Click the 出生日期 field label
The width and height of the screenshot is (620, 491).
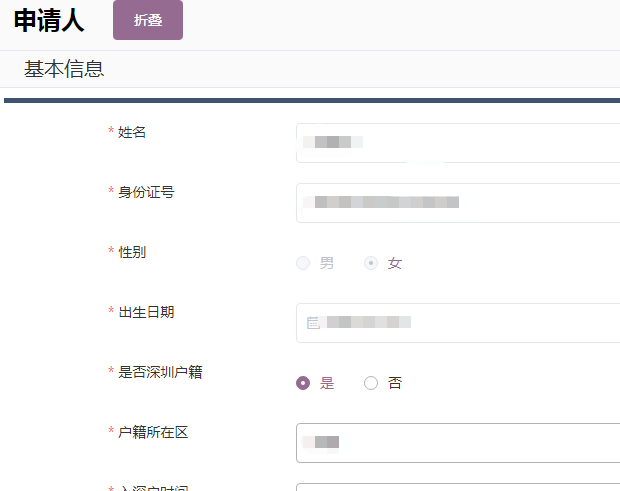pyautogui.click(x=146, y=312)
